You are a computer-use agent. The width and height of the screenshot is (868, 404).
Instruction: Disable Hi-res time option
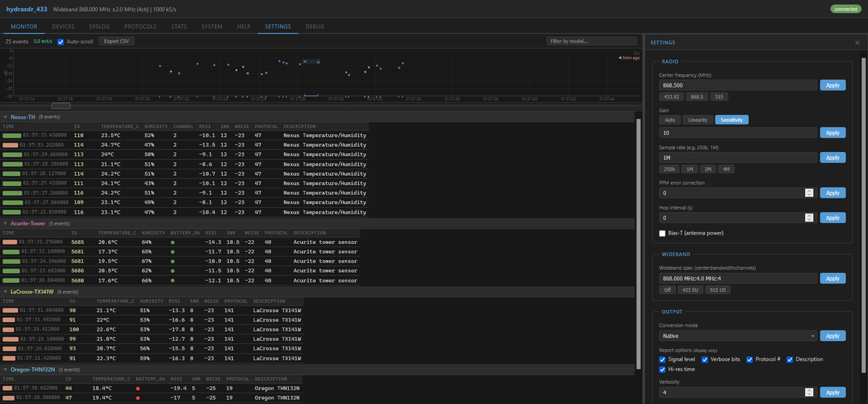tap(663, 369)
